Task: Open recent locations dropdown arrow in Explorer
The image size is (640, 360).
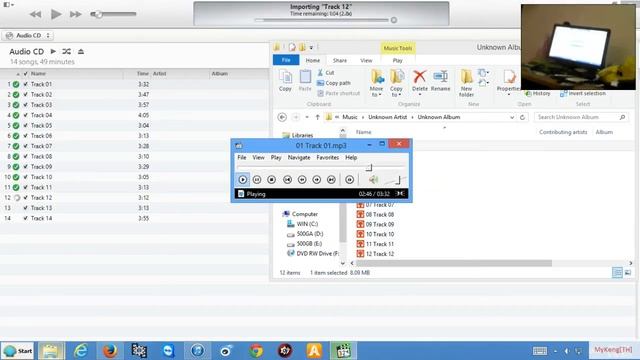Action: click(x=307, y=118)
